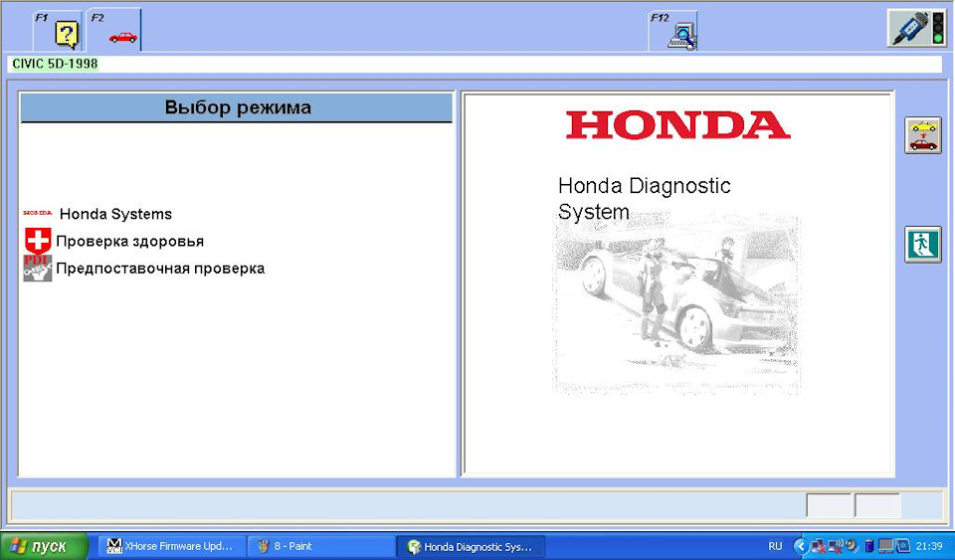
Task: Click the blue display settings tray icon
Action: click(902, 546)
